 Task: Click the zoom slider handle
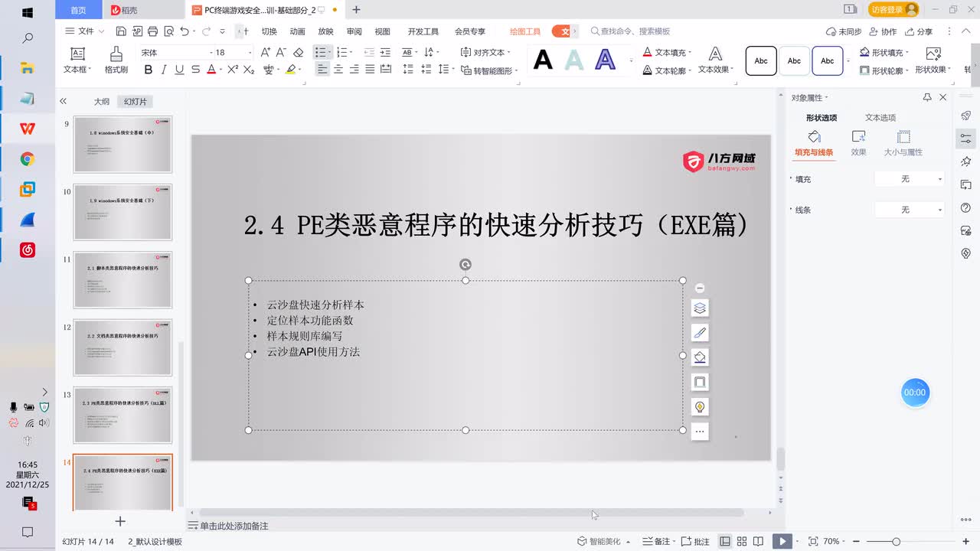[x=896, y=541]
